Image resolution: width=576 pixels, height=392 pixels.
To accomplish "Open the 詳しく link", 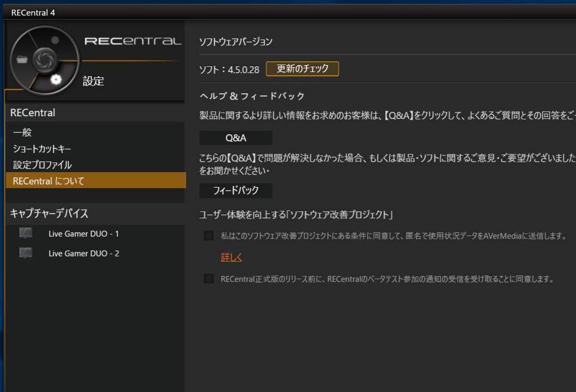I will click(231, 257).
